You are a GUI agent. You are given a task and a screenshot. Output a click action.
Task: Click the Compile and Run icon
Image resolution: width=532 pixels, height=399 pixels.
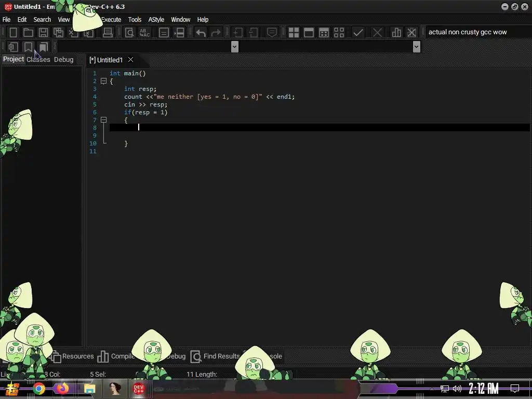pos(324,33)
